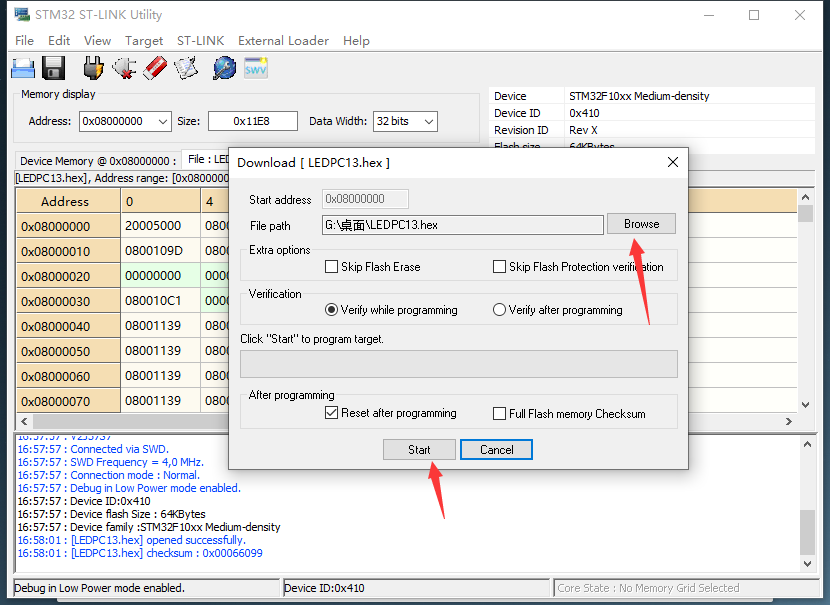Click the Cancel button

(x=497, y=449)
